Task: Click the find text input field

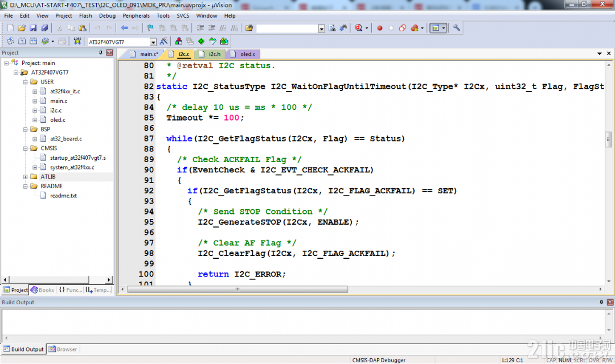Action: click(288, 28)
